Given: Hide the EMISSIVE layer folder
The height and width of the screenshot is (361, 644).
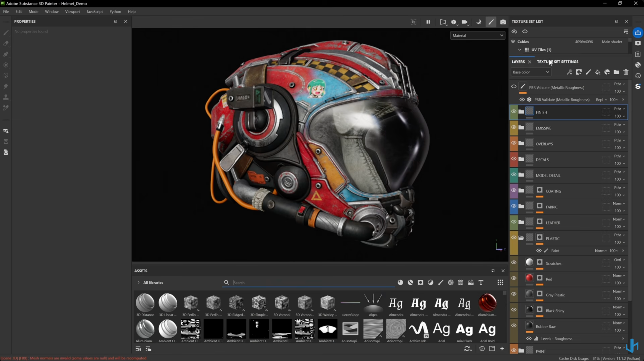Looking at the screenshot, I should click(x=514, y=127).
